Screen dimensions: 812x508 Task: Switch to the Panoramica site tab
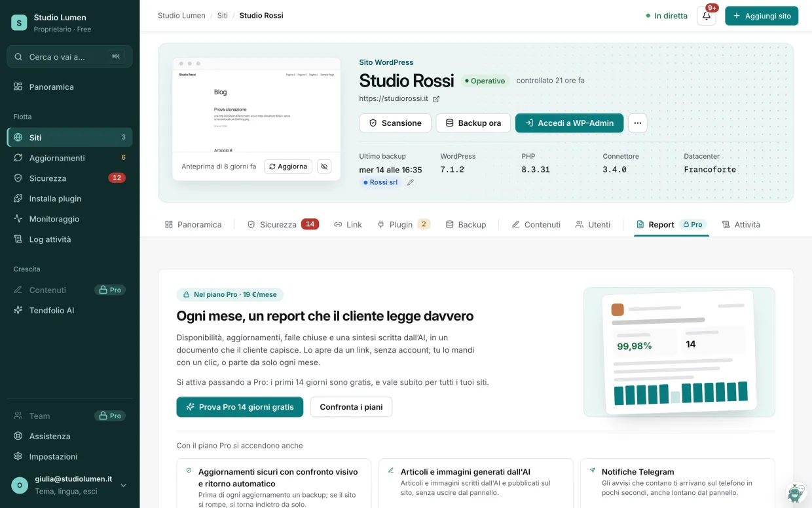point(193,224)
